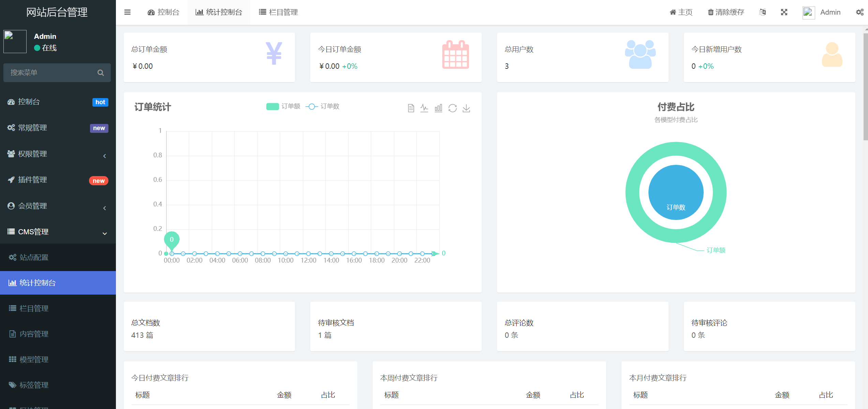Toggle fullscreen with the expand icon
Viewport: 868px width, 409px height.
(784, 12)
